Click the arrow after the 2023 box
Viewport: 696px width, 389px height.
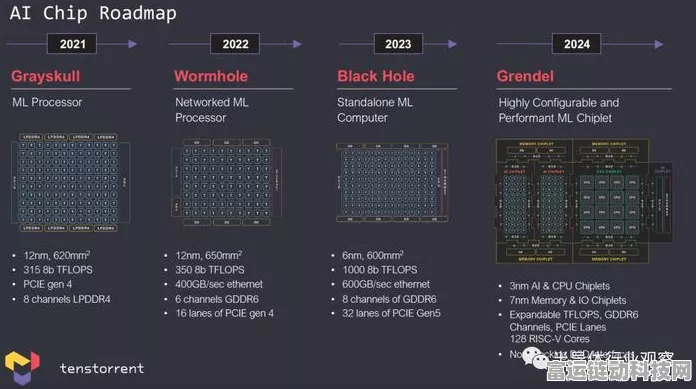click(452, 44)
